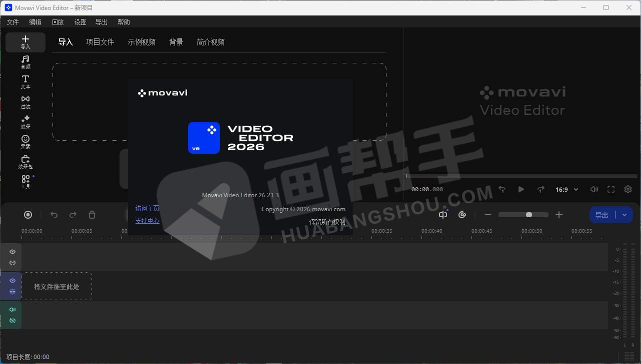The image size is (641, 364).
Task: Open the 过渡 (Transitions) sidebar panel
Action: point(25,102)
